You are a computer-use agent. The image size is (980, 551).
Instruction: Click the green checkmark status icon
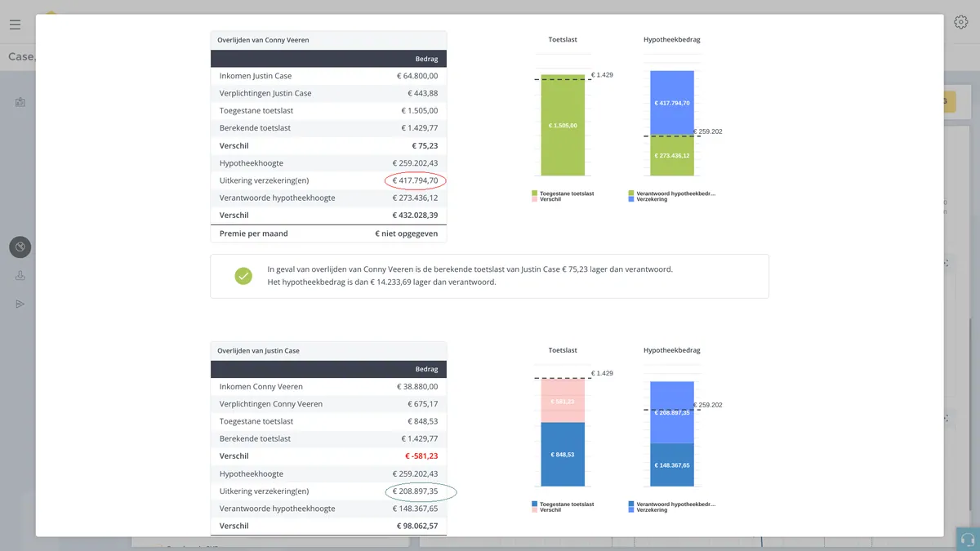point(243,276)
